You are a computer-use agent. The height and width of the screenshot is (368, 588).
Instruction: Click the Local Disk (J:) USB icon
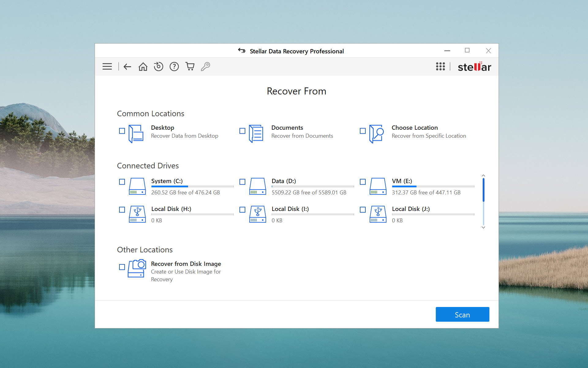coord(378,214)
